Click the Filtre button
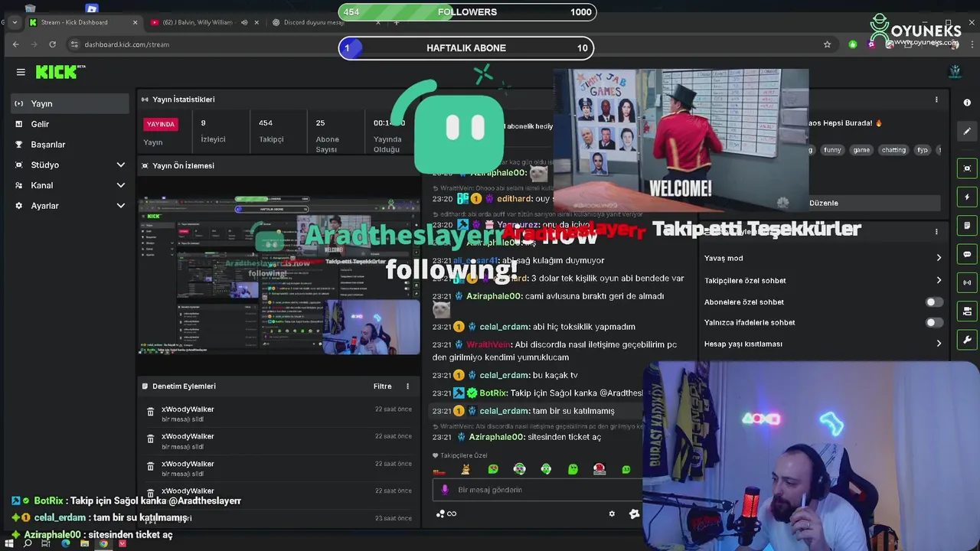The width and height of the screenshot is (980, 551). (382, 386)
